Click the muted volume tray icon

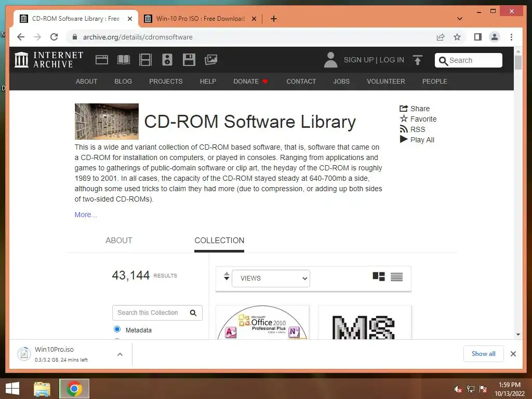coord(458,390)
